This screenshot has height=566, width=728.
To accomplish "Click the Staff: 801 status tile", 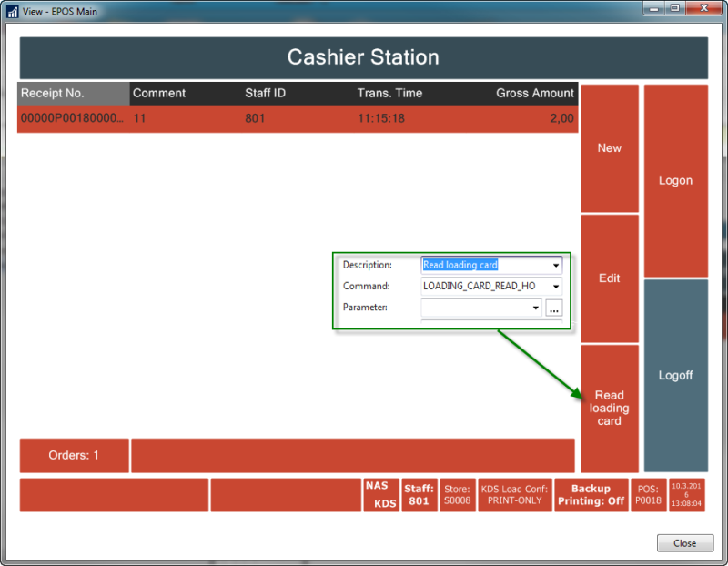I will pyautogui.click(x=419, y=495).
